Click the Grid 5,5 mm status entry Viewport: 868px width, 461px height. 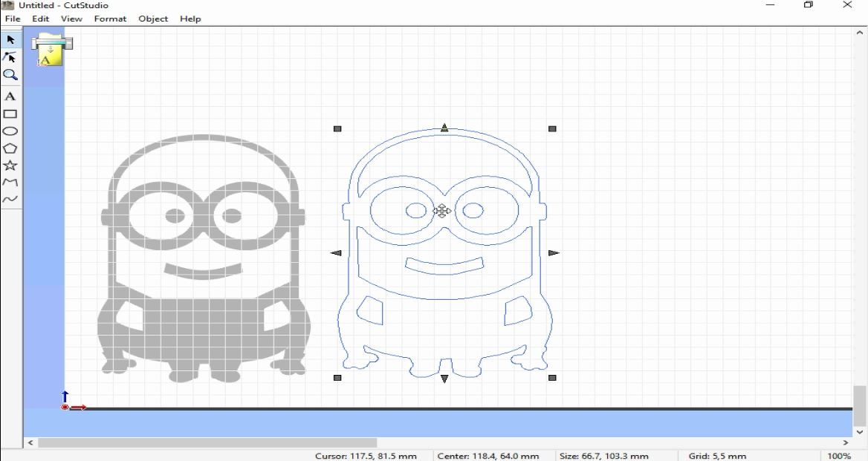click(717, 456)
